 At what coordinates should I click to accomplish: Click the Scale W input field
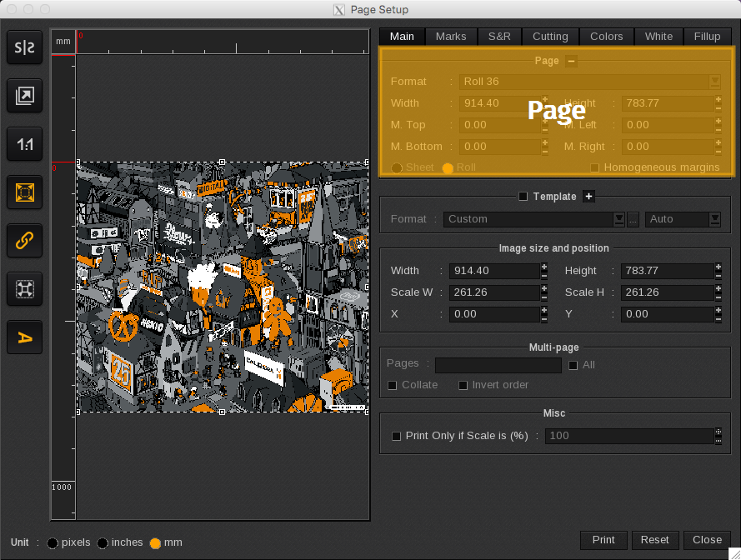pos(493,292)
